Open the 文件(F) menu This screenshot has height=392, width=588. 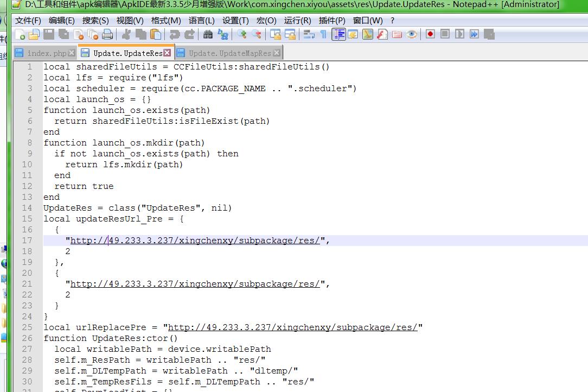[x=28, y=21]
